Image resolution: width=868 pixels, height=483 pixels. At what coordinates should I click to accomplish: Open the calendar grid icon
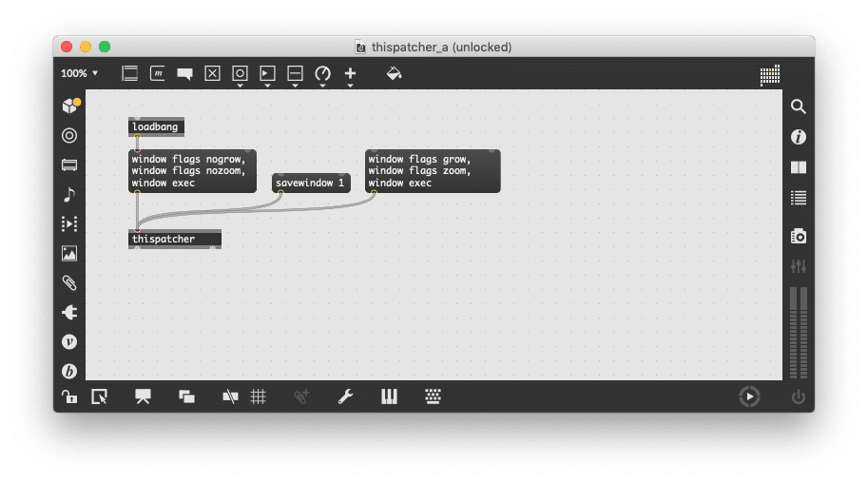click(769, 75)
